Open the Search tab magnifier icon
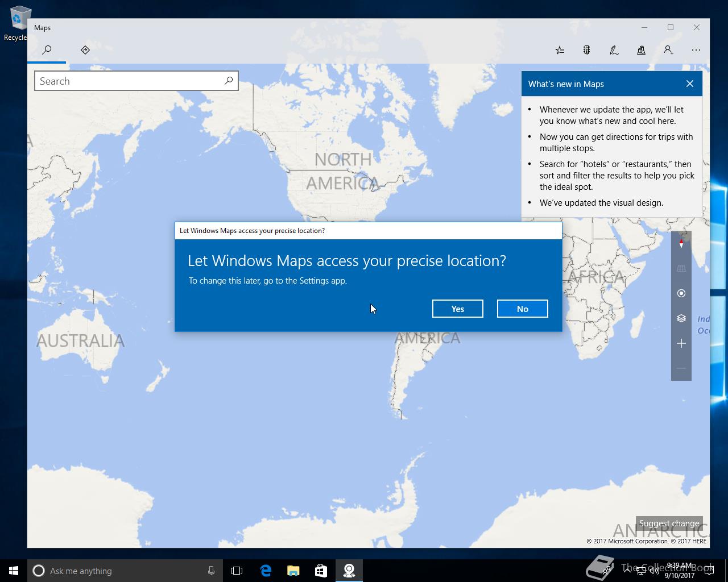 [47, 50]
